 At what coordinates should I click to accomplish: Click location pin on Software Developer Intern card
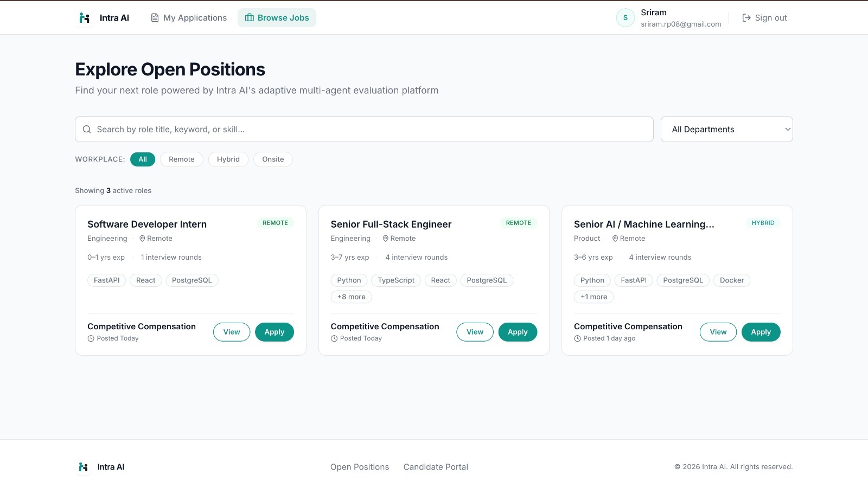coord(142,239)
